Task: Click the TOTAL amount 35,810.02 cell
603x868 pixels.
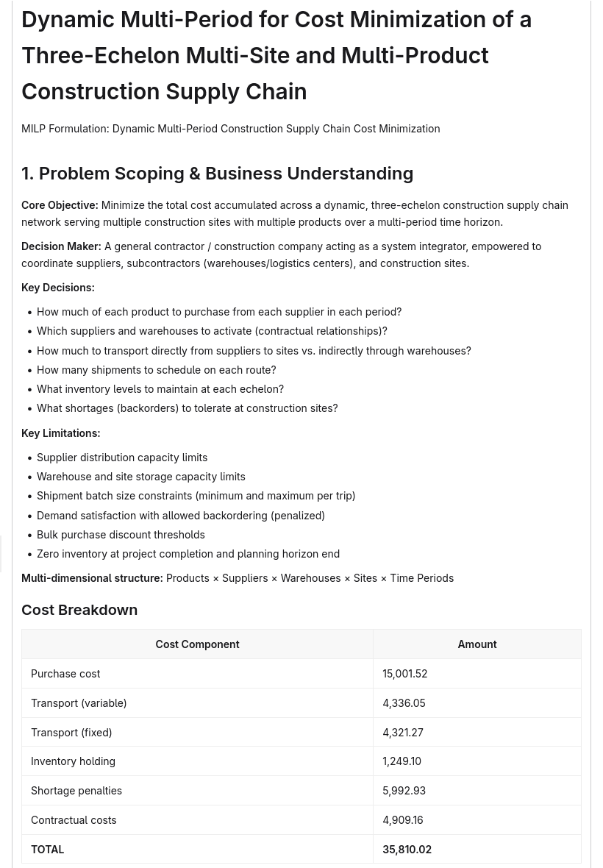Action: pos(477,850)
